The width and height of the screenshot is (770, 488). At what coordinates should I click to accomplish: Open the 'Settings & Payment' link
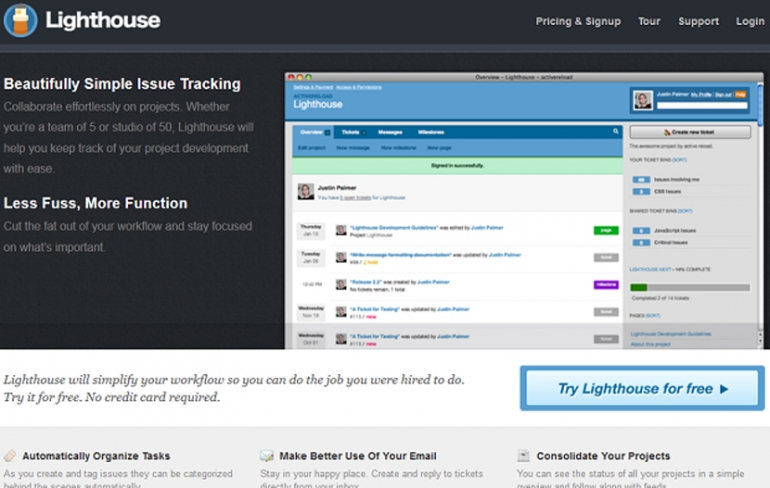click(313, 87)
